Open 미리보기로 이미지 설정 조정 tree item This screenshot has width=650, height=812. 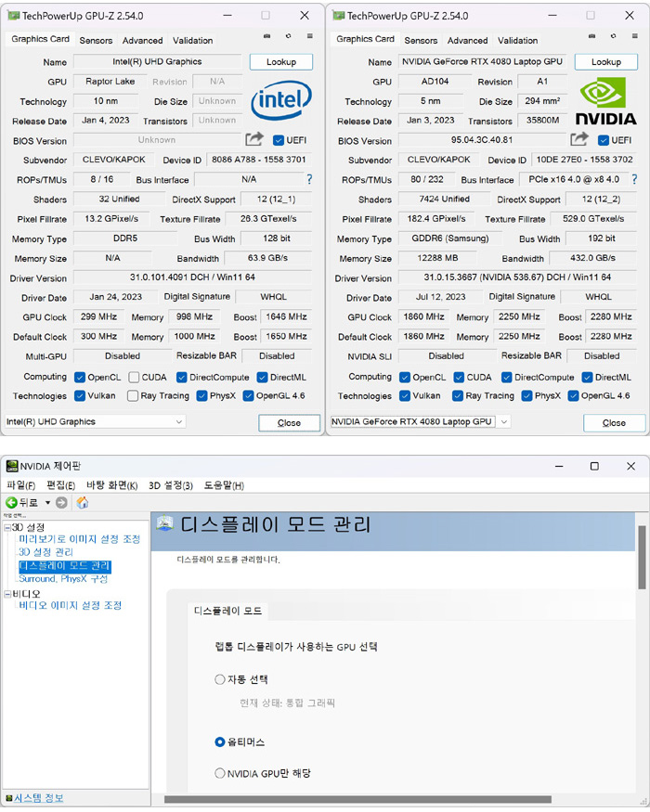point(79,539)
